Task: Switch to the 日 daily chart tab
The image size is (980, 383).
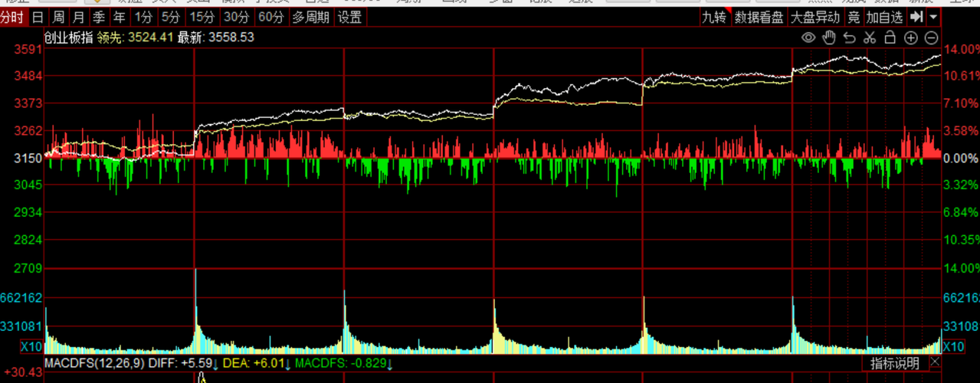Action: pos(38,17)
